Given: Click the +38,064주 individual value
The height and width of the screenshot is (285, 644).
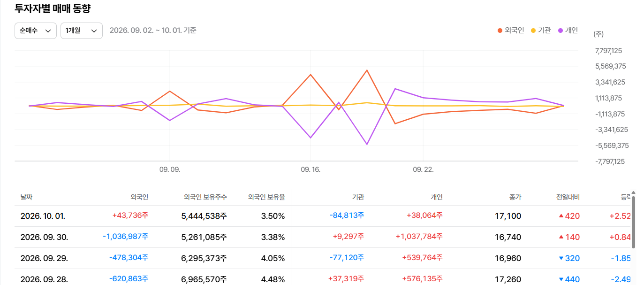Looking at the screenshot, I should point(424,215).
